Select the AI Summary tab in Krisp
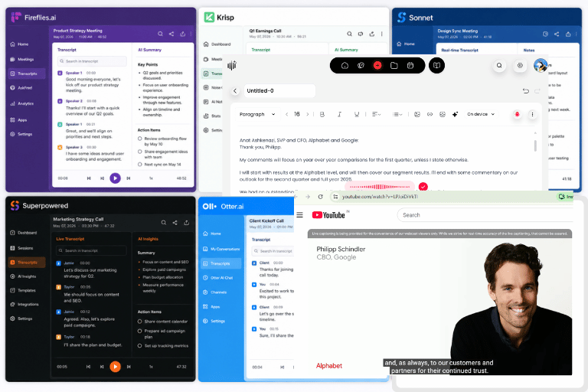The width and height of the screenshot is (588, 392). coord(346,50)
